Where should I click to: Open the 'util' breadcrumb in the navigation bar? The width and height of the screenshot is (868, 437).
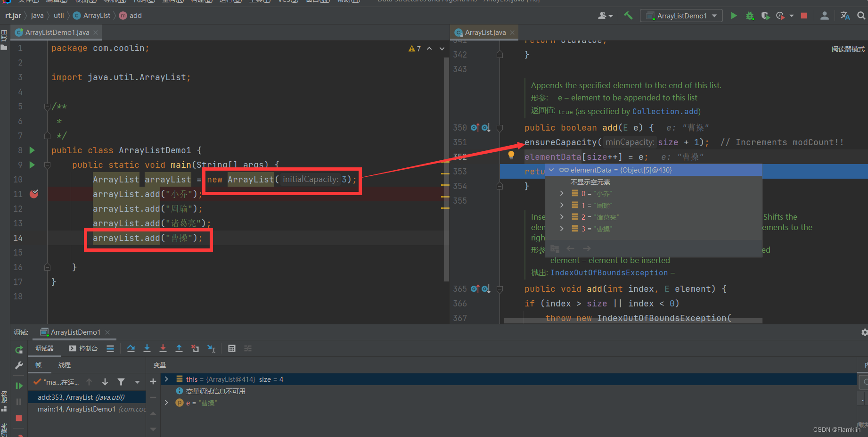[59, 16]
